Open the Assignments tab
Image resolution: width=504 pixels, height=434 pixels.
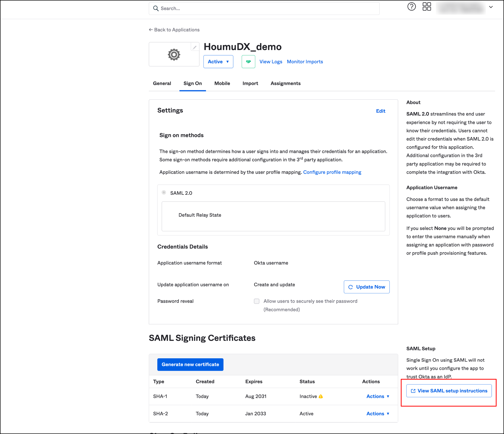tap(285, 83)
